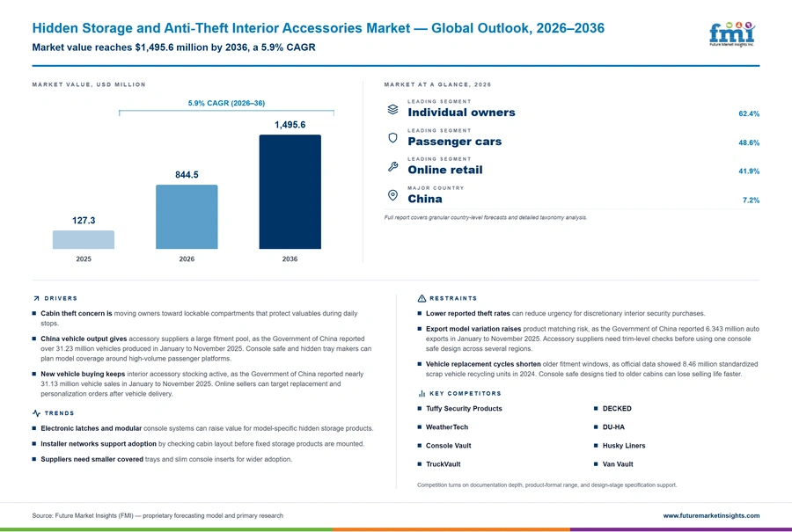
Task: Click 'MARKET AT A GLANCE, 2026' heading
Action: click(x=437, y=84)
